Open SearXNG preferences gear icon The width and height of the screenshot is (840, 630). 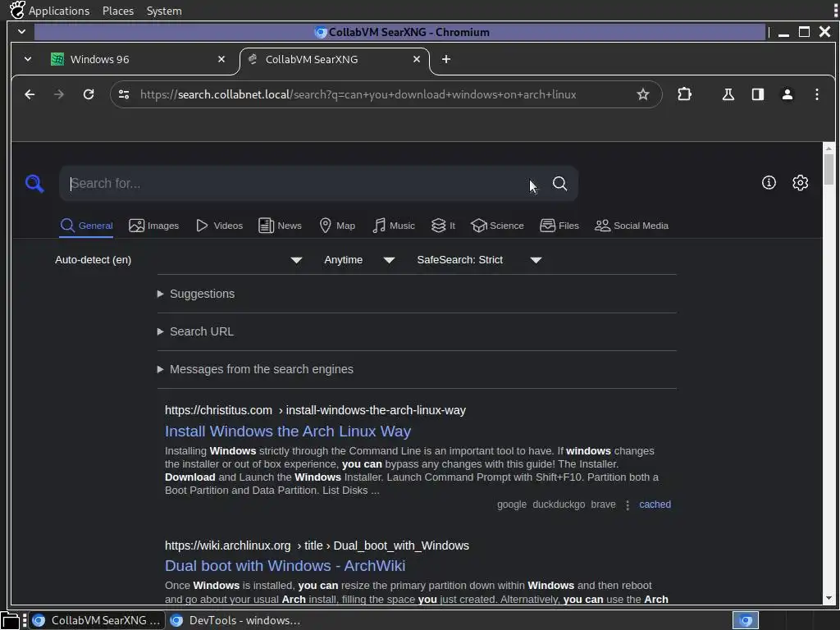(801, 183)
